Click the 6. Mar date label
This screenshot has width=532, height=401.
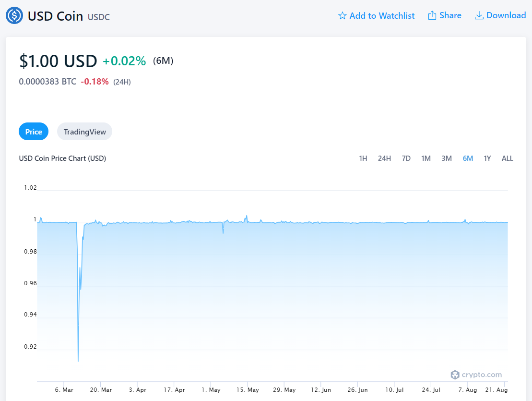[64, 390]
